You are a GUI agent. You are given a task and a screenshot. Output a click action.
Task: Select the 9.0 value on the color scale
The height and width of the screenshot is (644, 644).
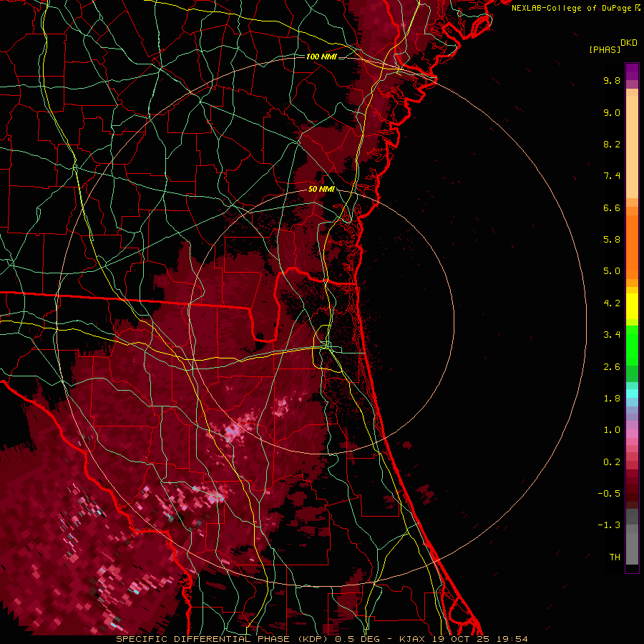[x=612, y=112]
